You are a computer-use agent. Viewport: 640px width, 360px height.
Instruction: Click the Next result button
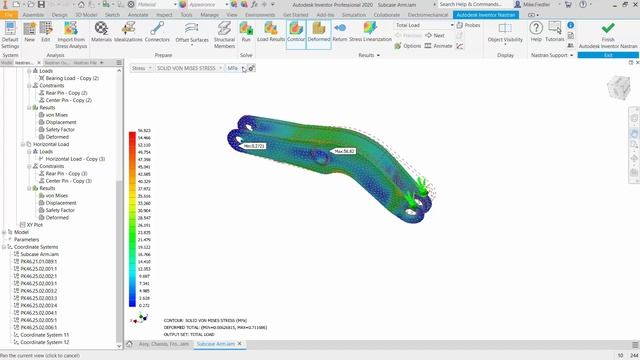tap(435, 36)
